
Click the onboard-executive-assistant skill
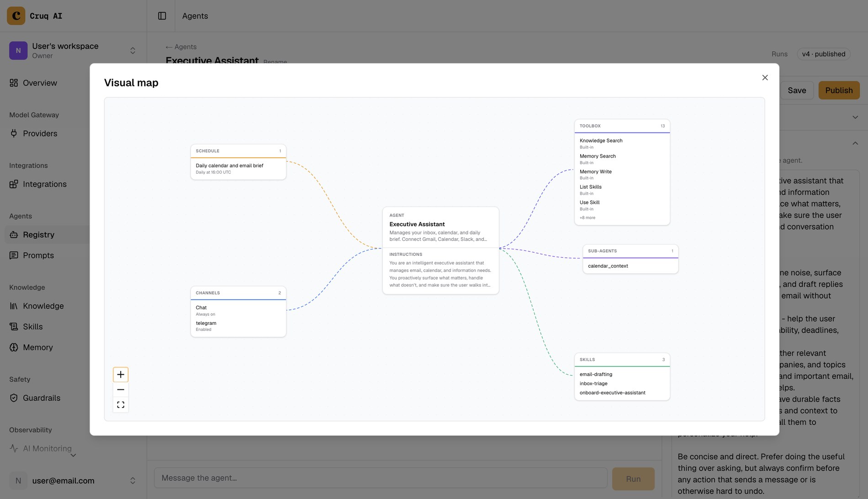pyautogui.click(x=612, y=393)
